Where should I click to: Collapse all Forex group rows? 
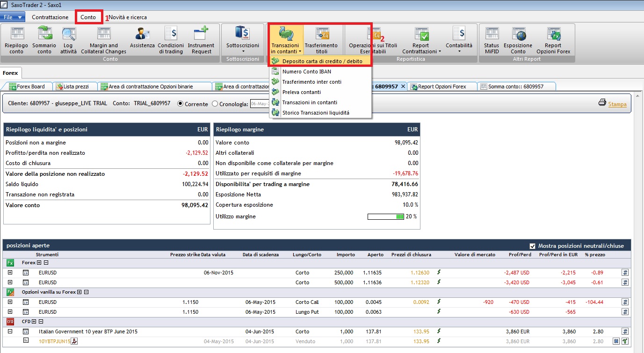point(46,263)
